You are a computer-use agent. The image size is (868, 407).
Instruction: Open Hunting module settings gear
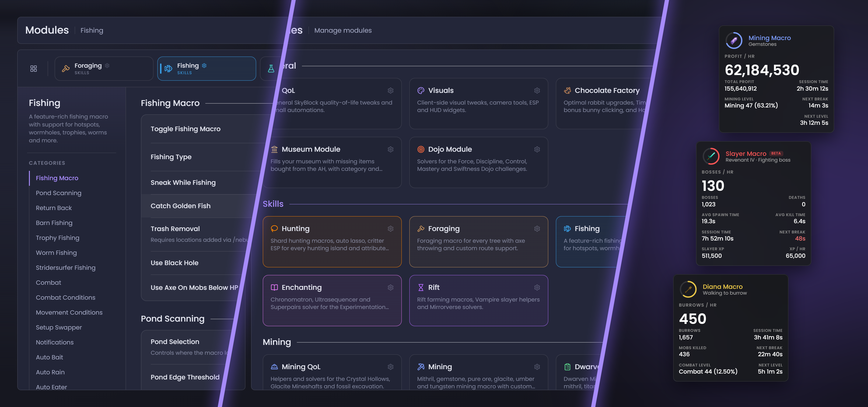click(x=391, y=229)
